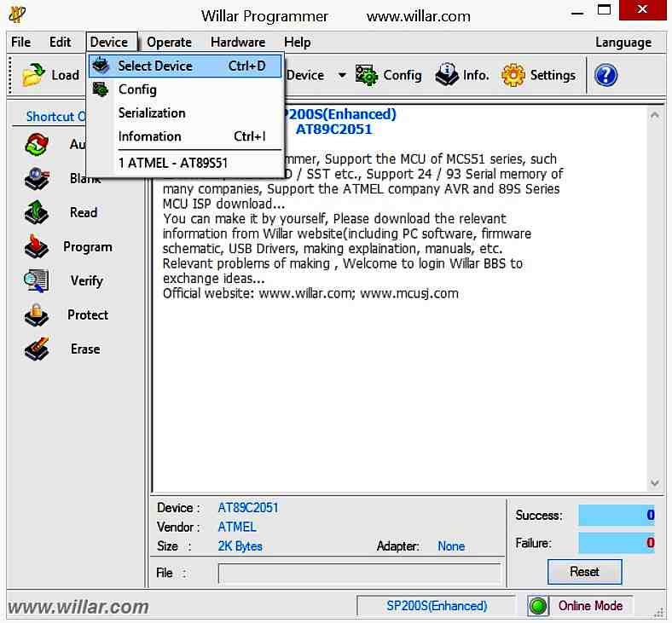Click the SP200S(Enhanced) status bar field
Screen dimensions: 672x623
coord(437,606)
